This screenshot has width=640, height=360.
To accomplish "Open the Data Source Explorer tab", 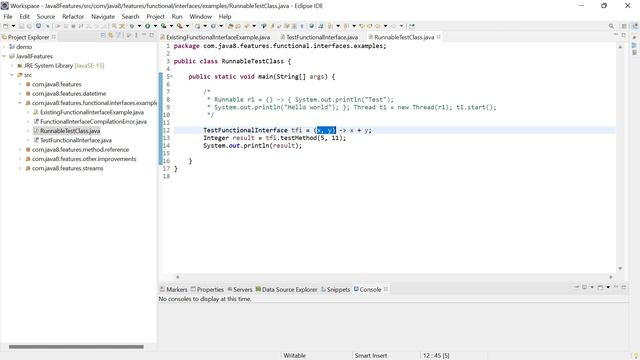I will [x=286, y=289].
